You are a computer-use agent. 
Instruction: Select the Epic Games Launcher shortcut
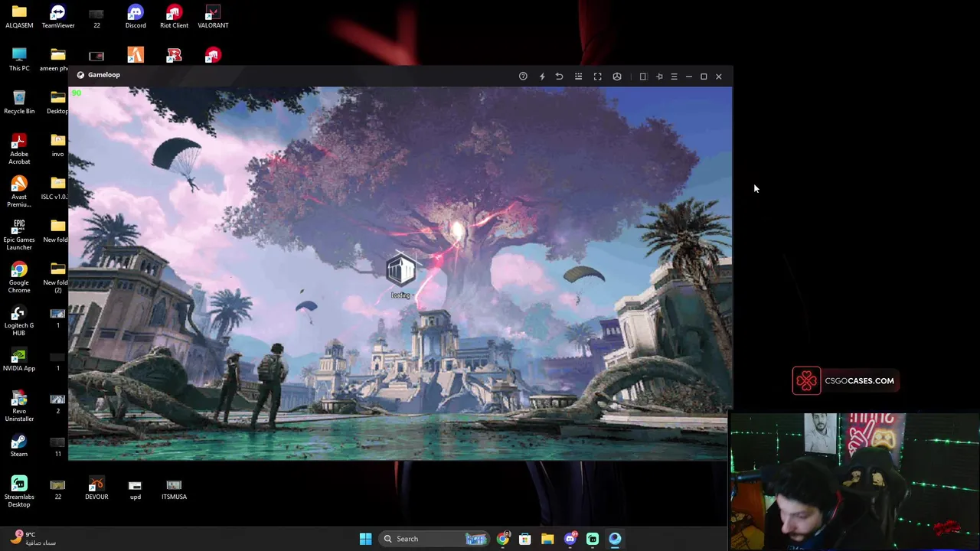click(x=19, y=234)
